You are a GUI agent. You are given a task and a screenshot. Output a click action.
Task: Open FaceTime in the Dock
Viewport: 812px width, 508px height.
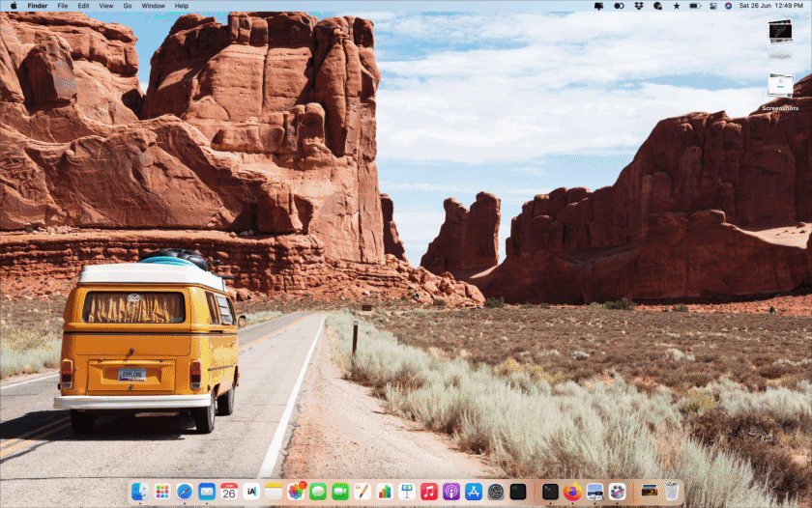pyautogui.click(x=340, y=492)
